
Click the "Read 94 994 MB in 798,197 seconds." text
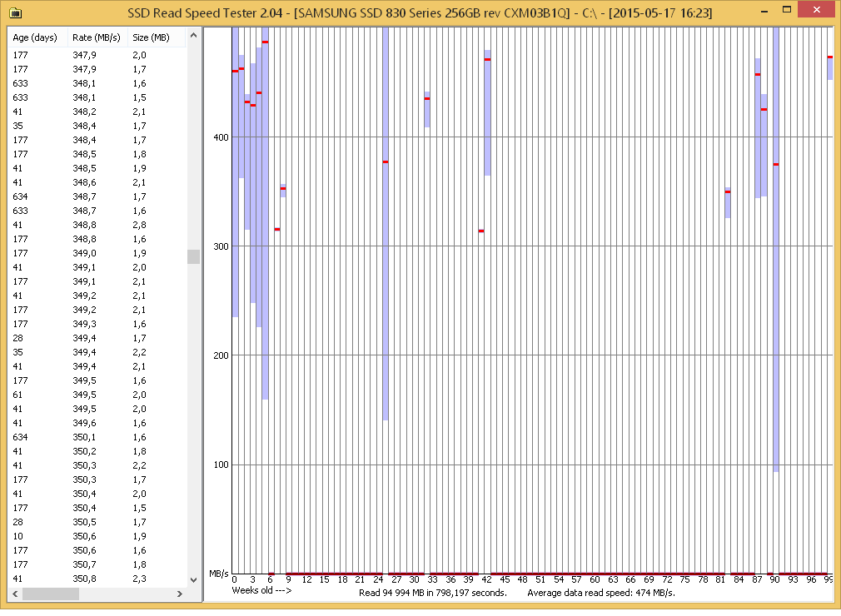[433, 593]
